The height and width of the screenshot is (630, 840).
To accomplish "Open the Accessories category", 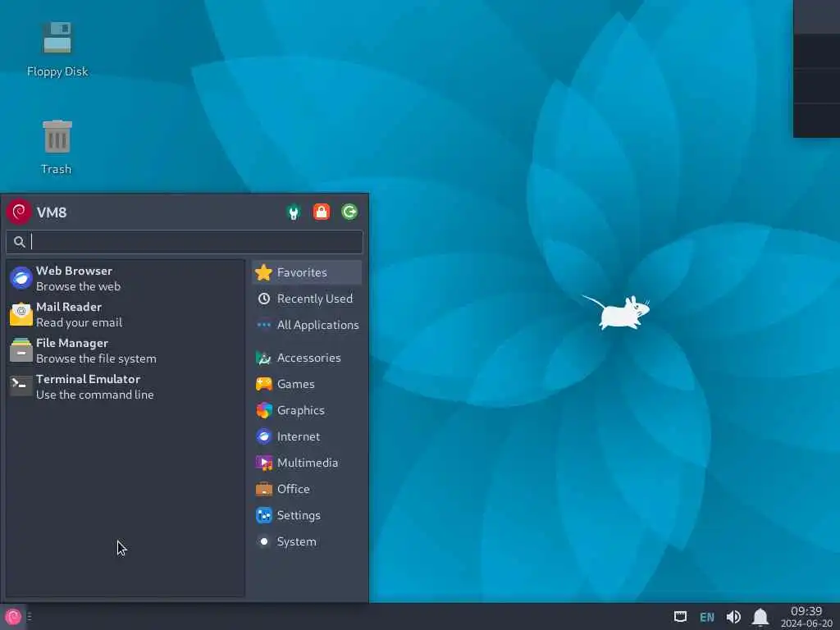I will [307, 358].
